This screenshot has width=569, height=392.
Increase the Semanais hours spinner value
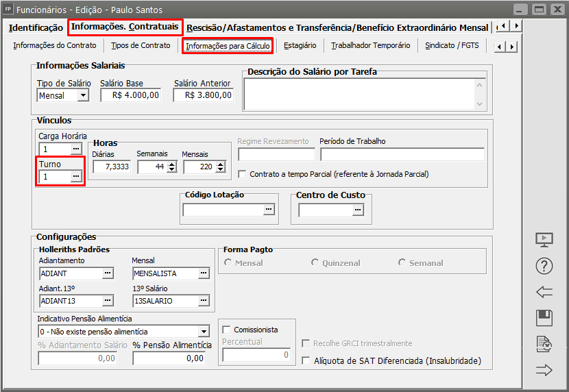point(171,164)
